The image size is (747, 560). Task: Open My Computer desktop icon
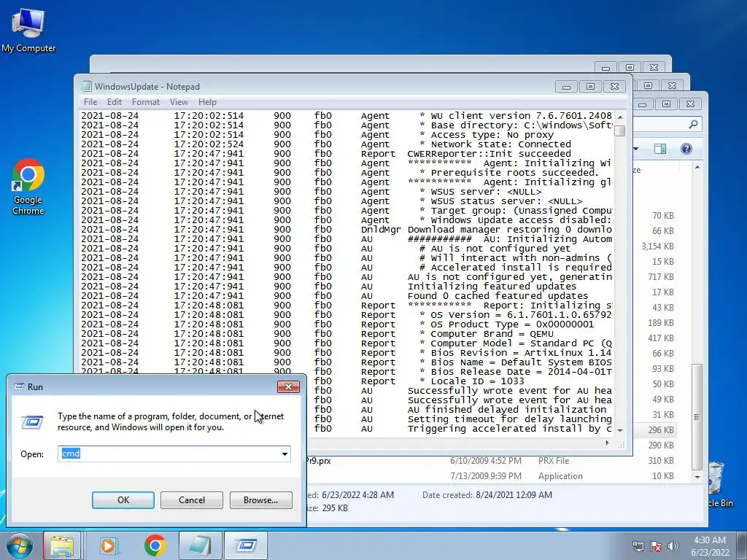tap(28, 31)
